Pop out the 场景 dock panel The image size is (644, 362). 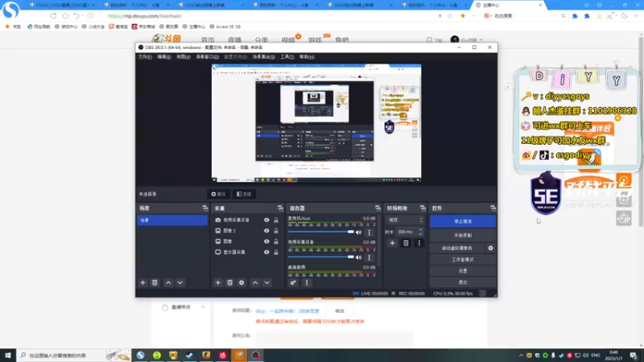click(x=205, y=208)
